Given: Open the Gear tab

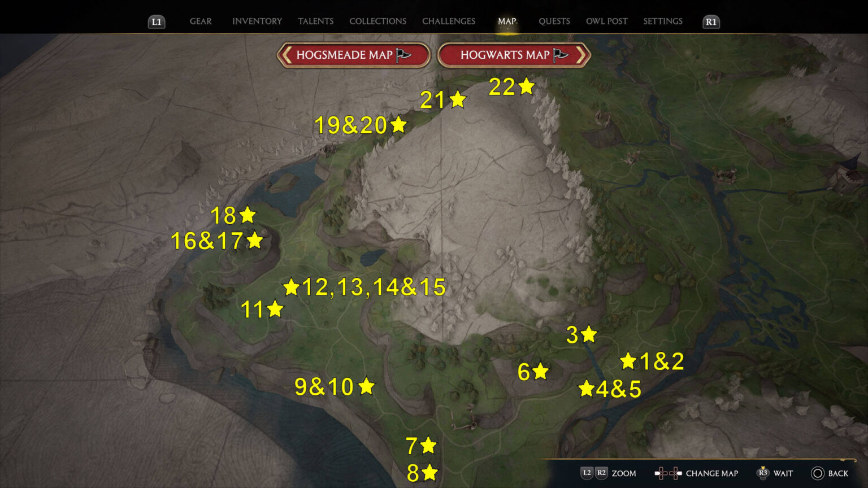Looking at the screenshot, I should tap(201, 21).
